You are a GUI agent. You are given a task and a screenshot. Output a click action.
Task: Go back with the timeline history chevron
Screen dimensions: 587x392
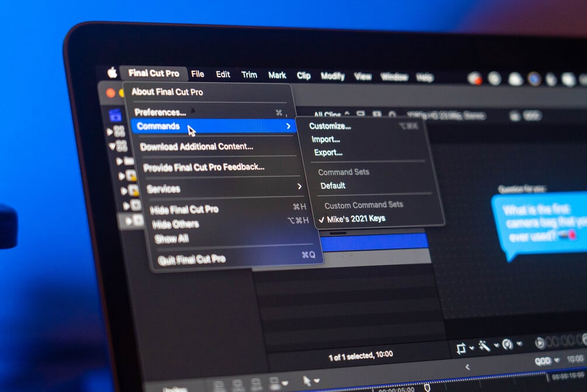coord(467,367)
